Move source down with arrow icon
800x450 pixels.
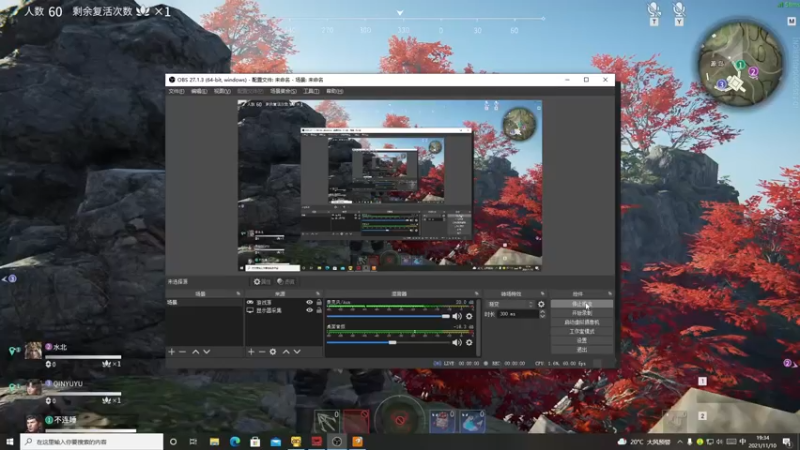pos(297,352)
